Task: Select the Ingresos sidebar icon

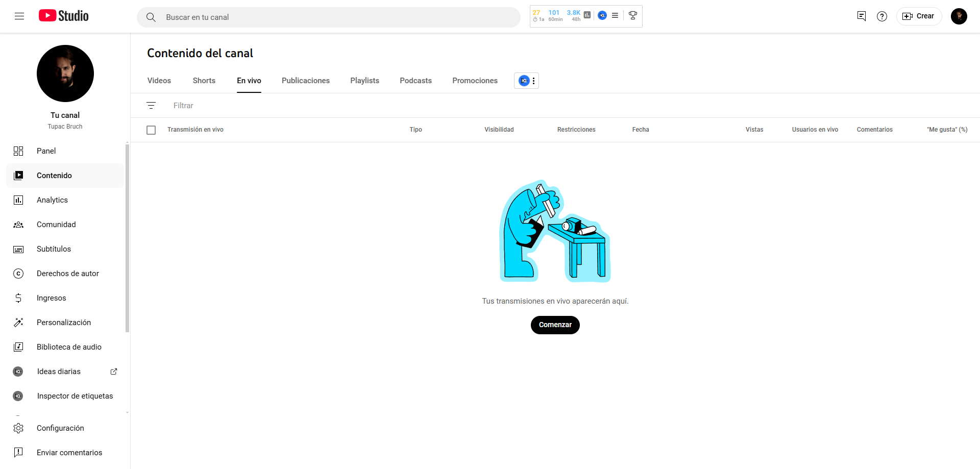Action: coord(18,298)
